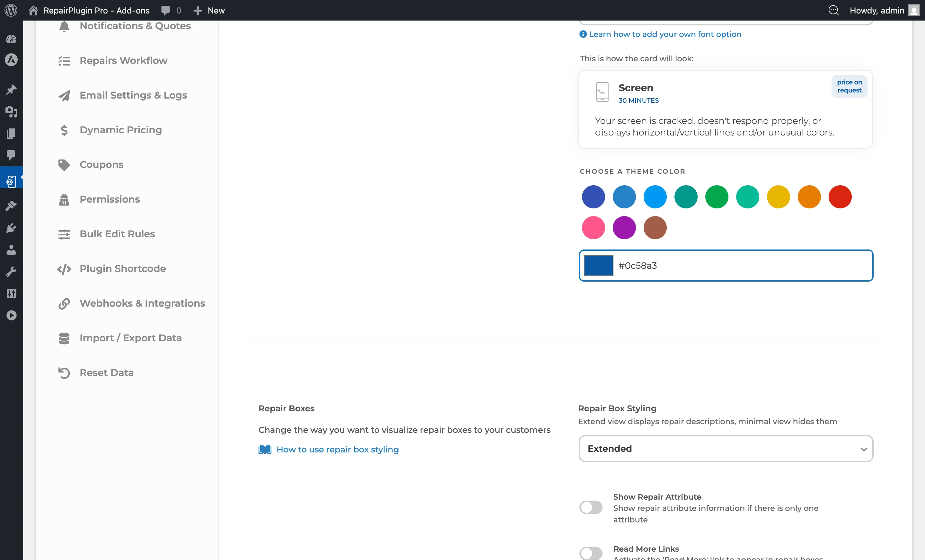Click Learn how to add your own font option
Image resolution: width=925 pixels, height=560 pixels.
[665, 34]
